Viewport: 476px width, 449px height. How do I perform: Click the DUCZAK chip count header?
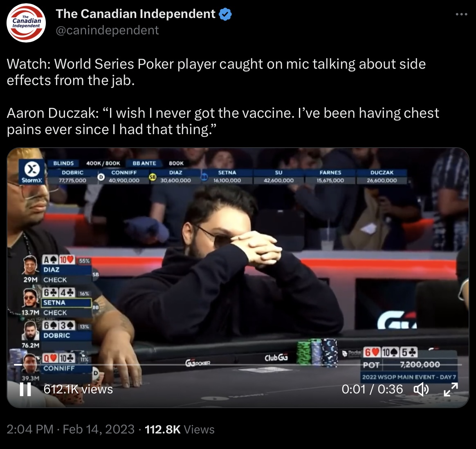tap(382, 176)
